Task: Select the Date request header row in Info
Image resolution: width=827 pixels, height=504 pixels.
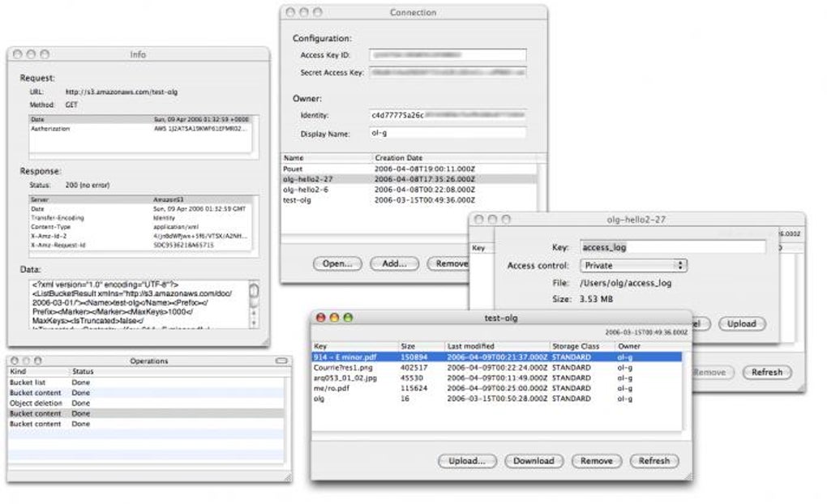Action: pyautogui.click(x=140, y=120)
